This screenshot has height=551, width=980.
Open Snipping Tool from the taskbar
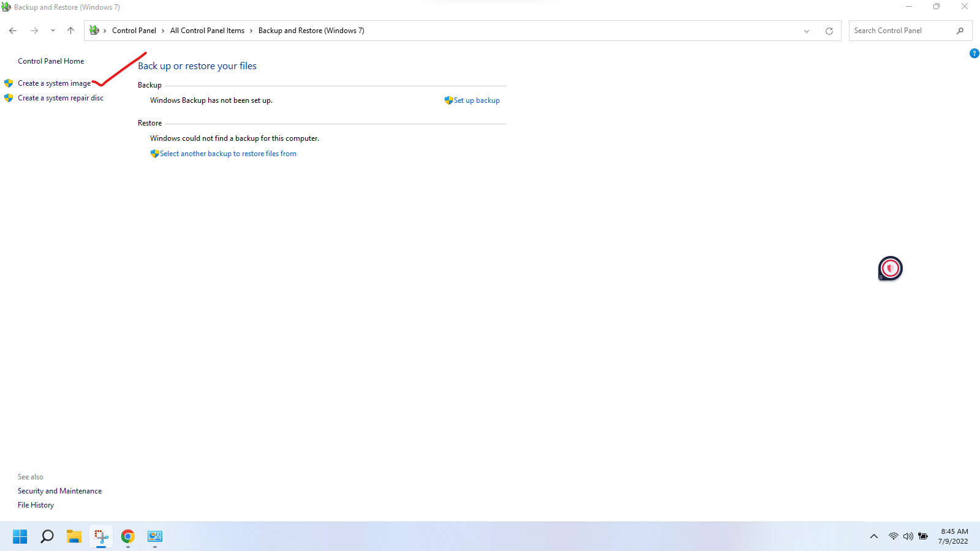(x=101, y=536)
